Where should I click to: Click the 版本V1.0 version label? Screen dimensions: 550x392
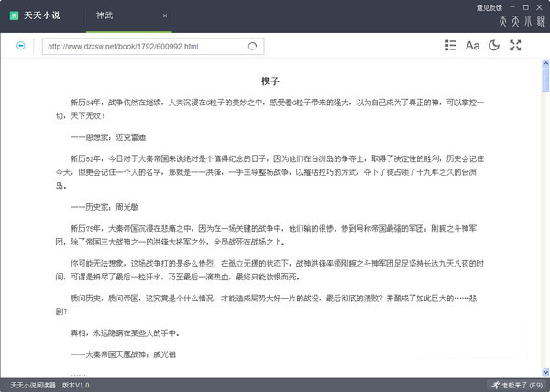pos(75,385)
